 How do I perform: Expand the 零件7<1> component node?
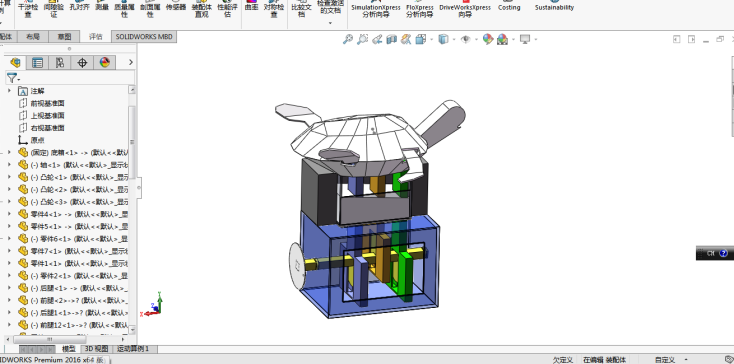[9, 251]
